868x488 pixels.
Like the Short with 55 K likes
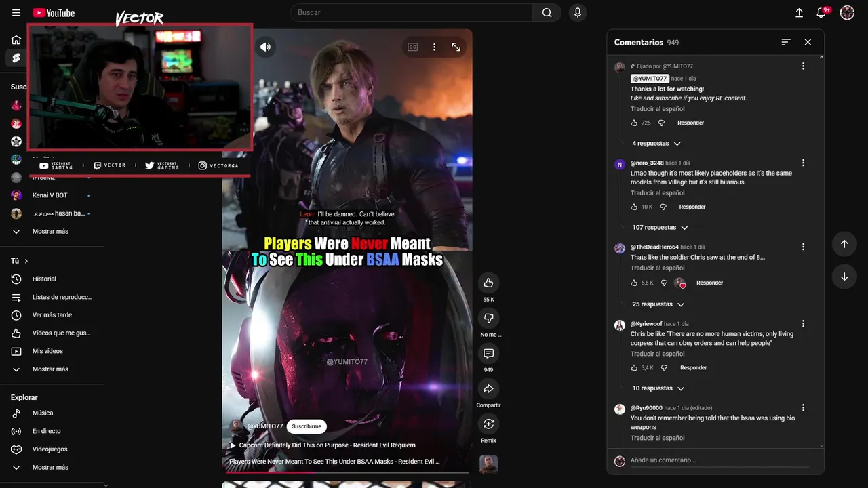(x=488, y=283)
